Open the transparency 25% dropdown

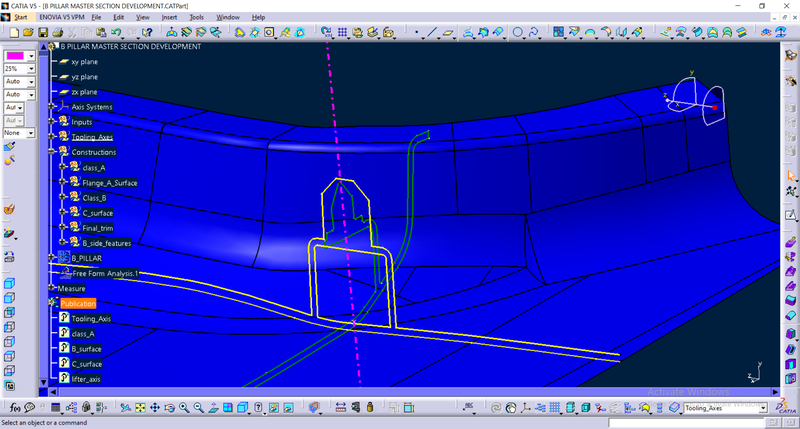coord(32,69)
